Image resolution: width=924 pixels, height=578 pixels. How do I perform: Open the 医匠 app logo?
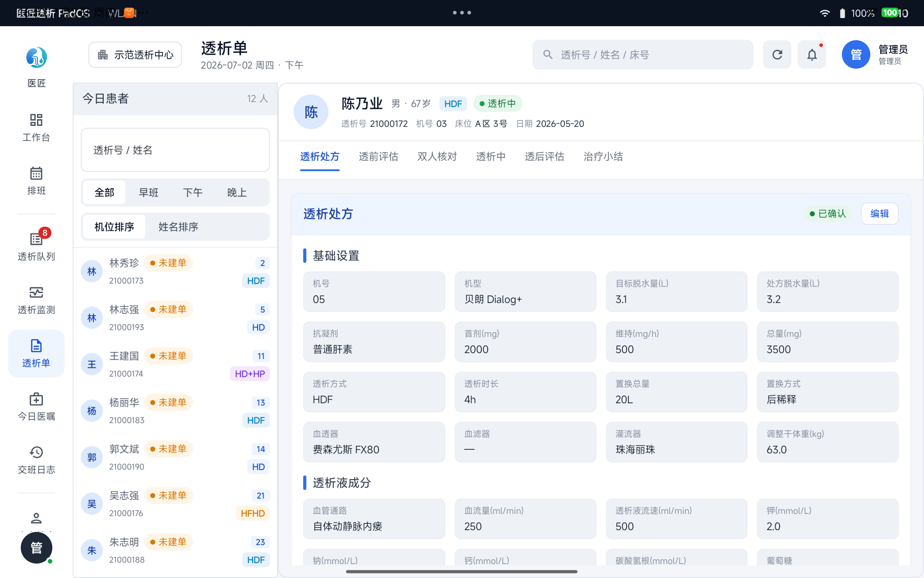pos(37,57)
